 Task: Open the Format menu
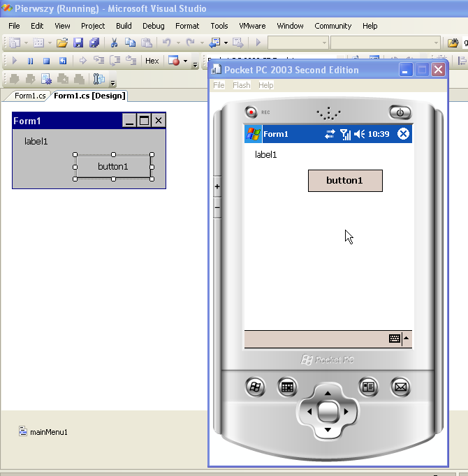(187, 26)
